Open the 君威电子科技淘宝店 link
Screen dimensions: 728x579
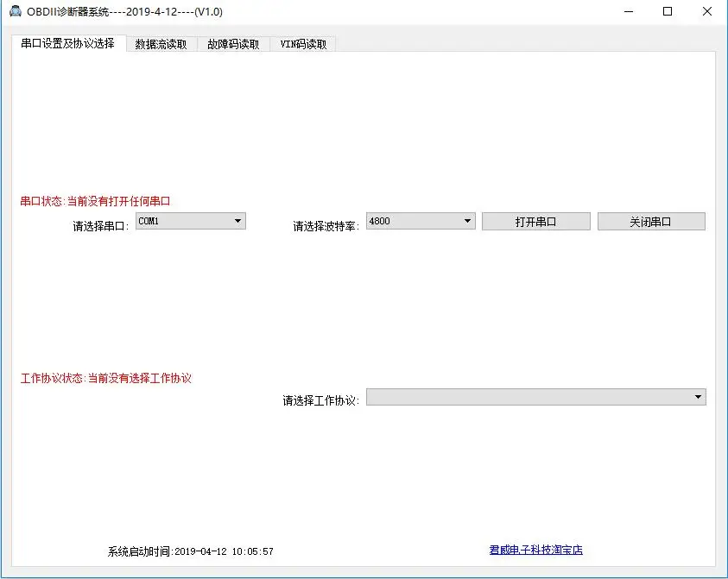pyautogui.click(x=535, y=550)
